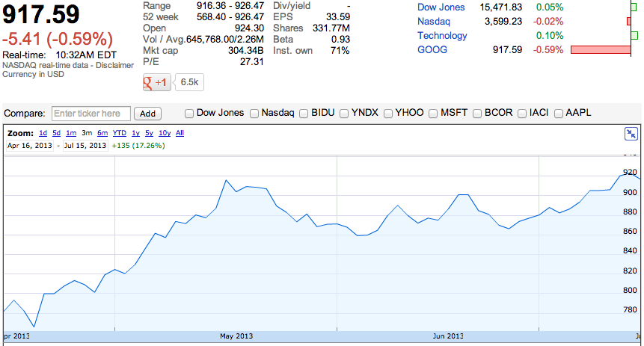Image resolution: width=644 pixels, height=346 pixels.
Task: Click the Dow Jones value 15,471.83
Action: (500, 7)
